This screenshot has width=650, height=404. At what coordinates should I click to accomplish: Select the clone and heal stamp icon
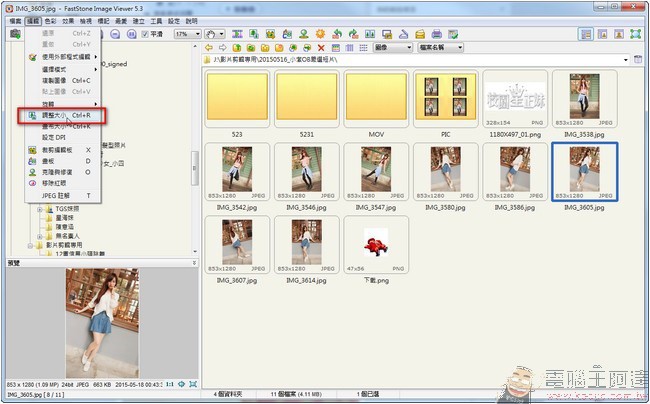303,34
